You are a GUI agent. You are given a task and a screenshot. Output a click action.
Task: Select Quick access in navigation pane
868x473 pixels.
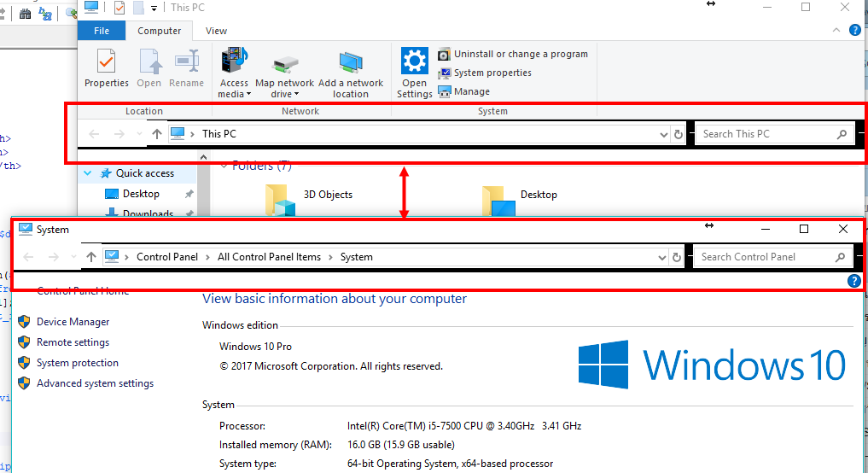coord(145,173)
